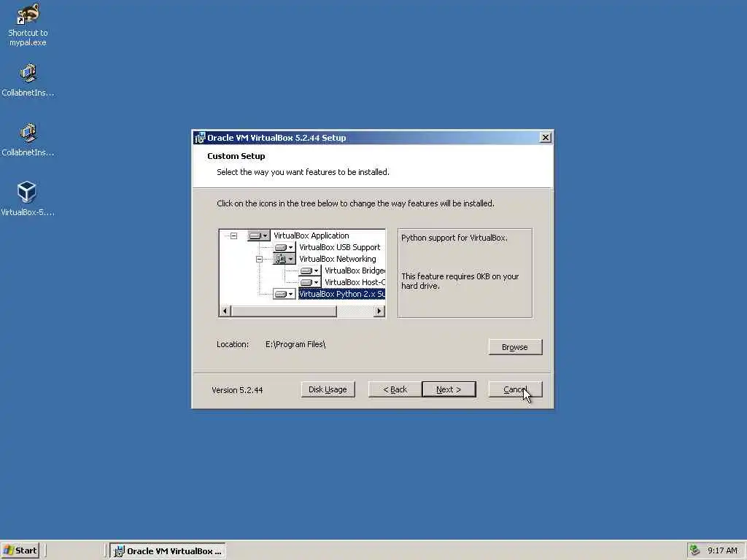Click the Browse button
Viewport: 747px width, 560px height.
[x=515, y=347]
